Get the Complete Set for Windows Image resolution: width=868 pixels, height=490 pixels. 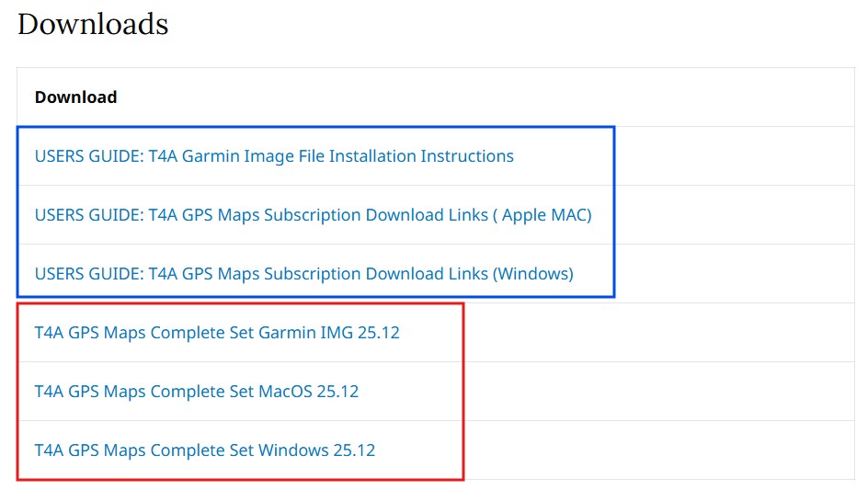point(205,450)
